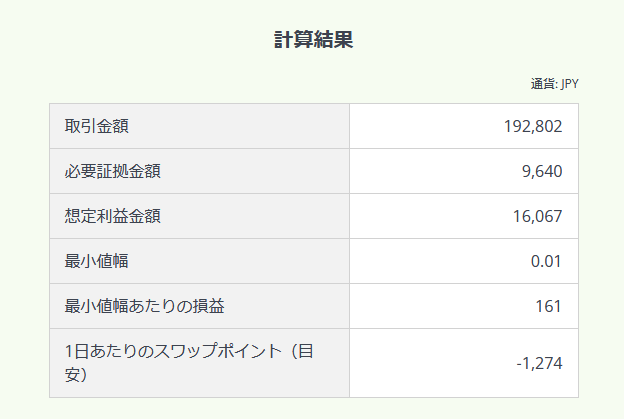
Task: Click empty space left of the 192,802 value
Action: click(420, 126)
